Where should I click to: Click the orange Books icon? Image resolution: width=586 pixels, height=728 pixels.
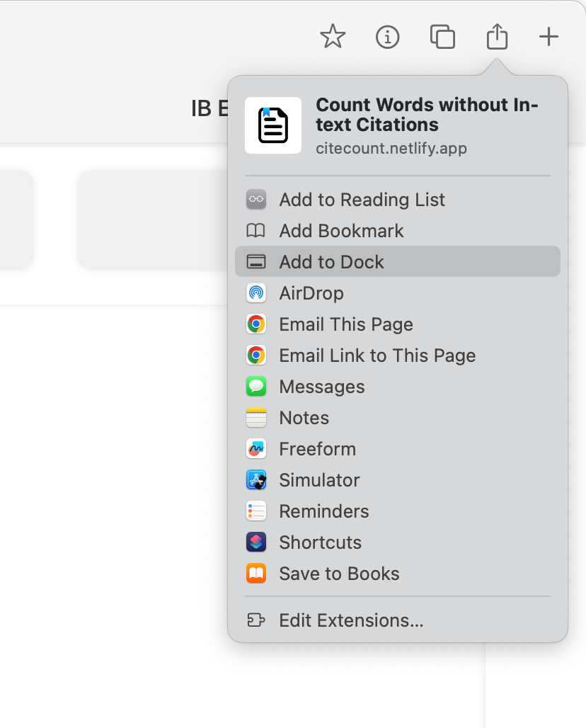tap(256, 573)
